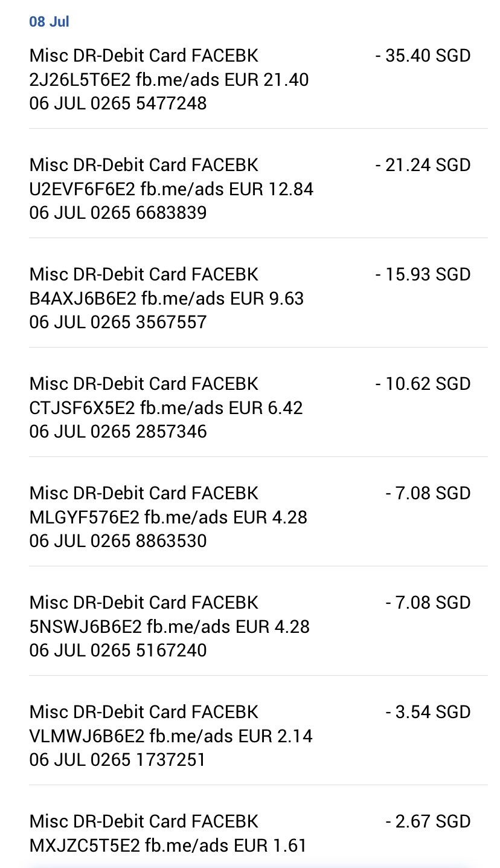The image size is (500, 868).
Task: Click the - 3.54 SGD amount
Action: tap(428, 712)
